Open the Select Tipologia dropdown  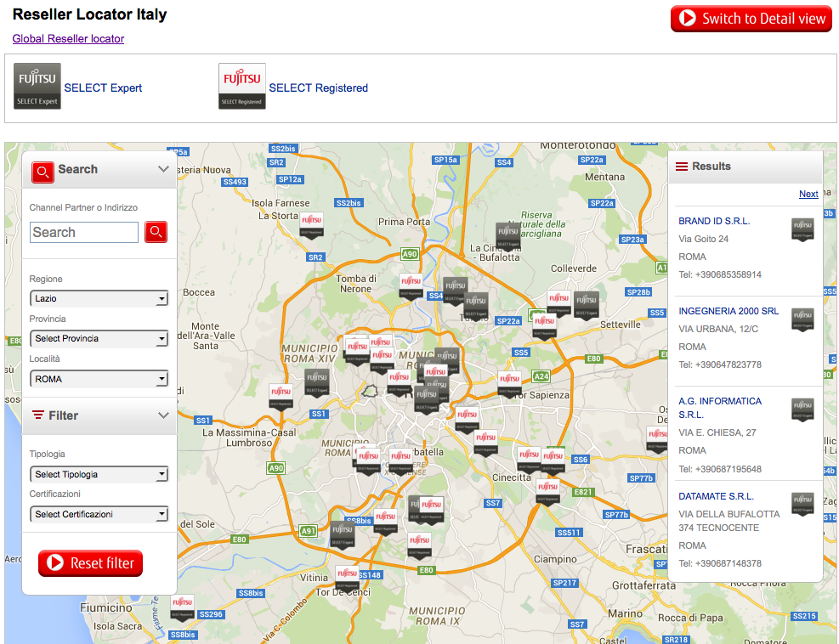(x=99, y=474)
